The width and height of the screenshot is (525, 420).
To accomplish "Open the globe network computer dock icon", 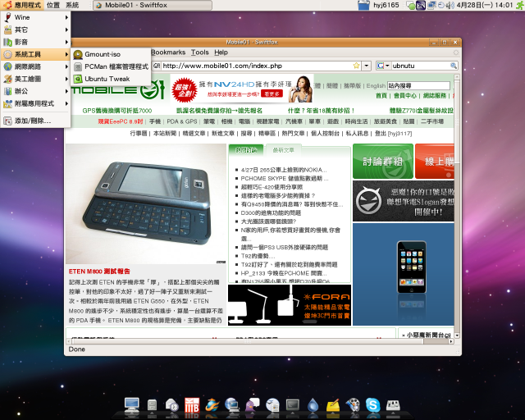I will click(x=232, y=405).
